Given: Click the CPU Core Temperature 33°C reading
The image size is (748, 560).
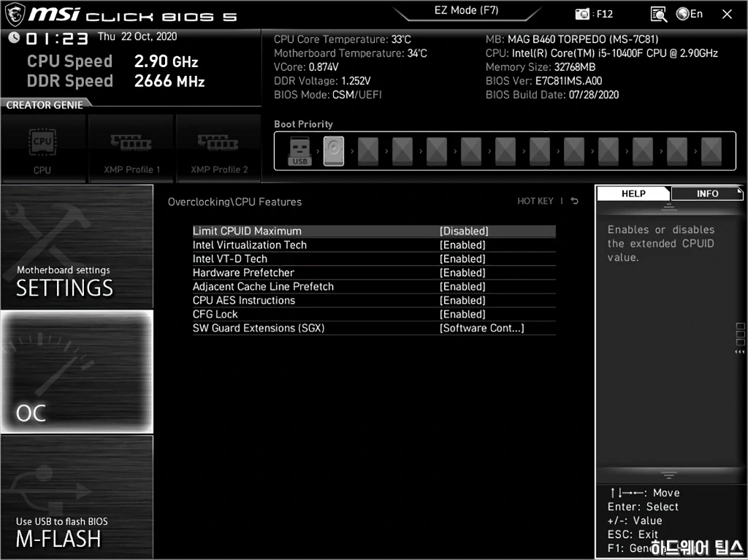Looking at the screenshot, I should coord(343,39).
